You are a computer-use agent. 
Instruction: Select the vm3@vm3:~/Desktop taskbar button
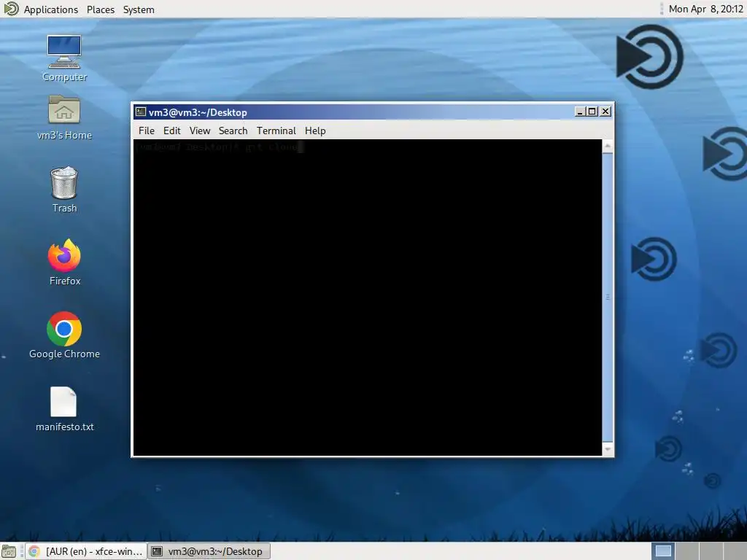tap(209, 551)
